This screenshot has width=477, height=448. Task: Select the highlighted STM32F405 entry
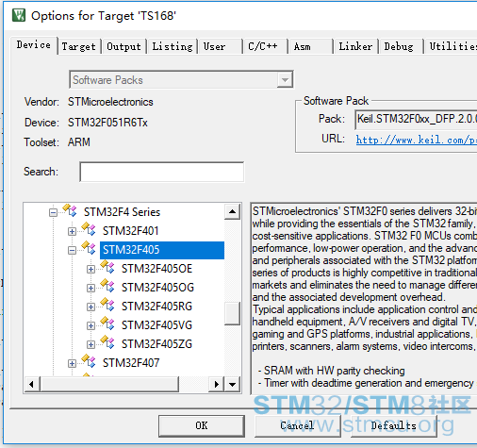[162, 250]
